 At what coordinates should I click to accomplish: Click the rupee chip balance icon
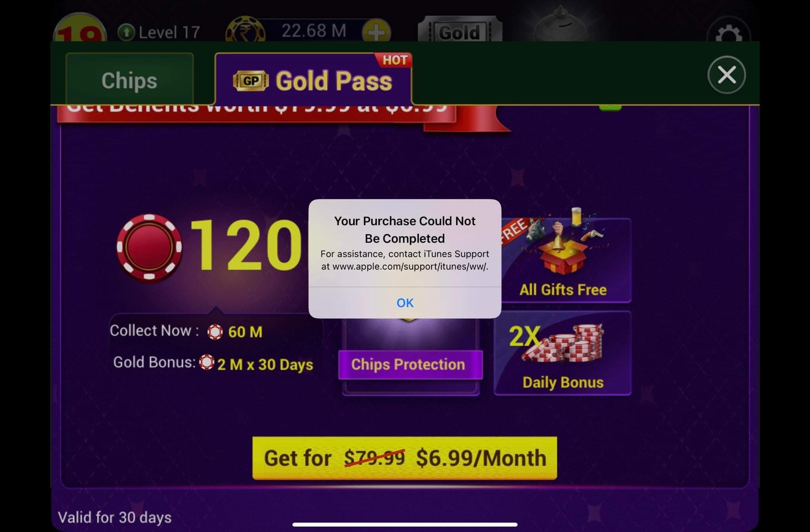pos(245,30)
